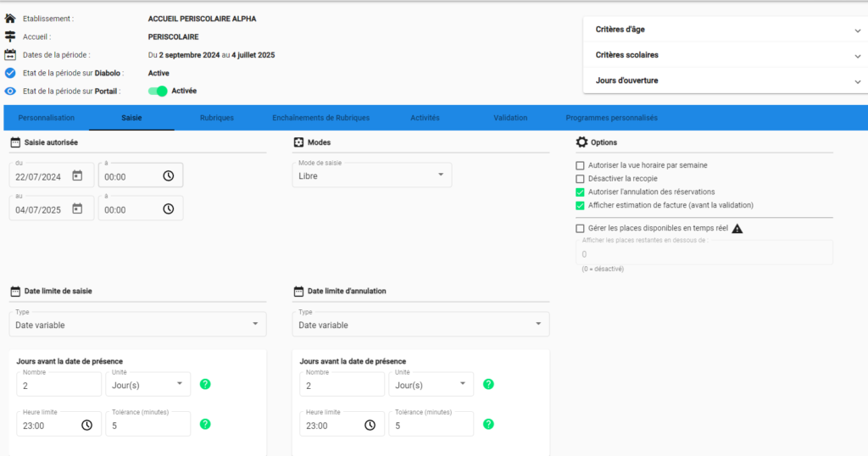Click the help icon beside the saisie Unité dropdown
Image resolution: width=868 pixels, height=456 pixels.
205,384
